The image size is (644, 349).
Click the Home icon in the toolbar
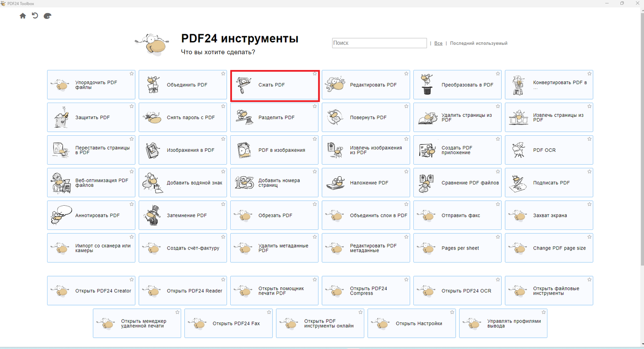click(x=23, y=16)
